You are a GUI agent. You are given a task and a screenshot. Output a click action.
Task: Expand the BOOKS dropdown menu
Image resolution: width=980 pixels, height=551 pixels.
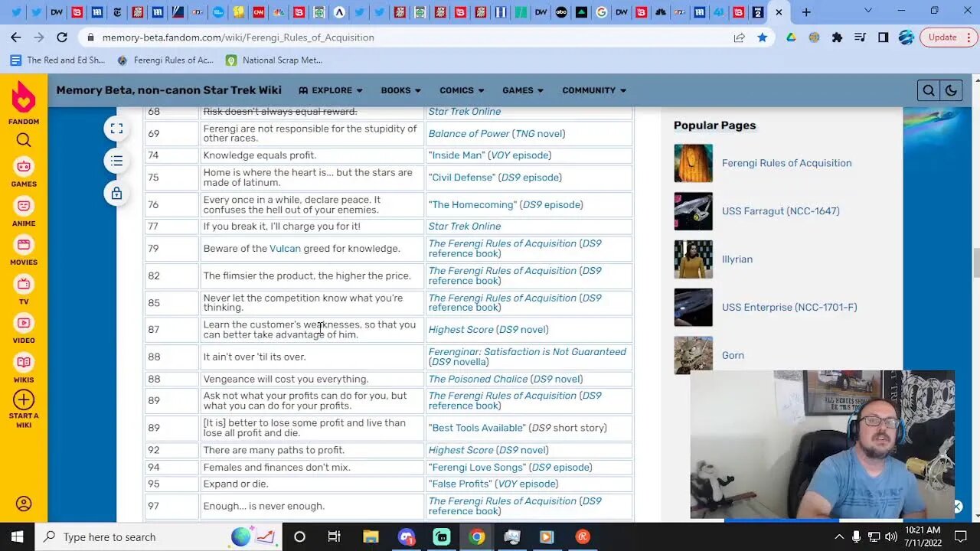[x=401, y=90]
